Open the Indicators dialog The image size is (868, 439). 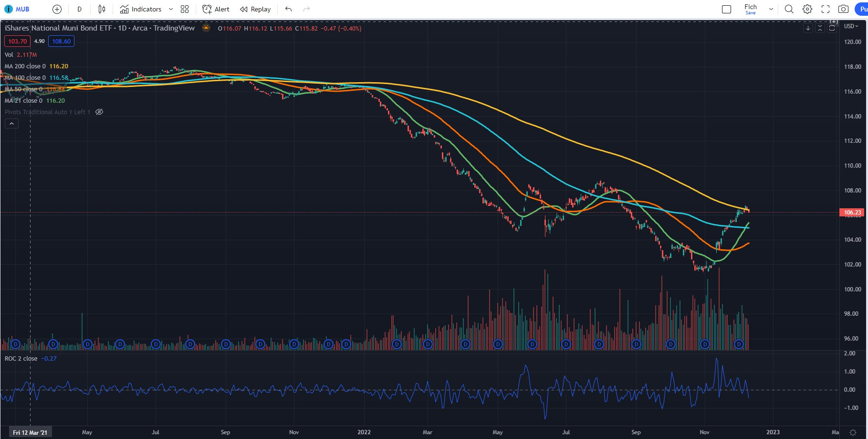point(140,9)
